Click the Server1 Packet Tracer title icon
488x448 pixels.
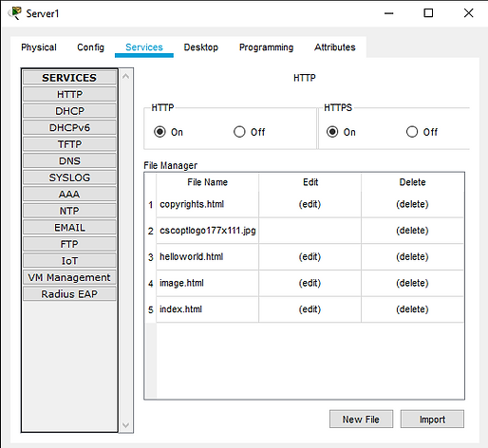[14, 13]
